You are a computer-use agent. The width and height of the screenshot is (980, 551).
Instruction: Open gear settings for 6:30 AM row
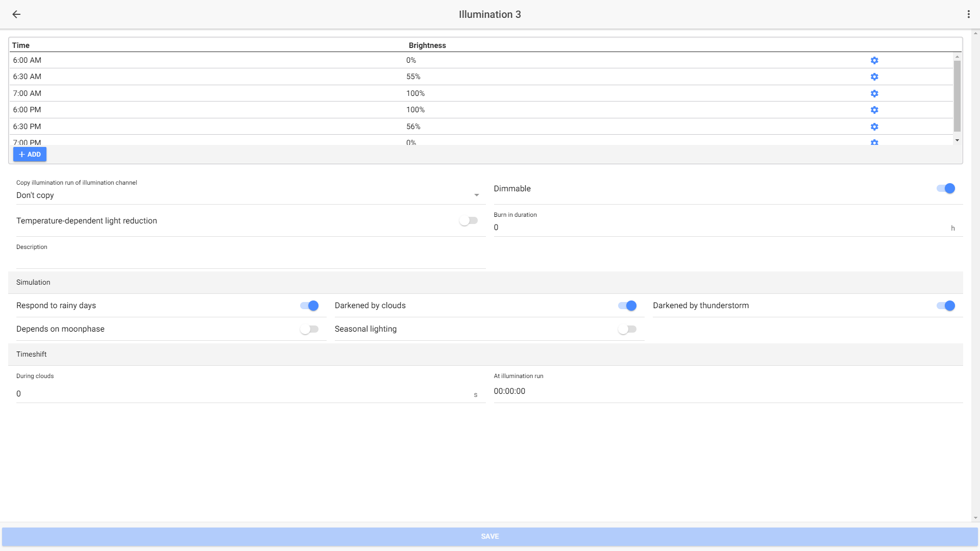(874, 77)
